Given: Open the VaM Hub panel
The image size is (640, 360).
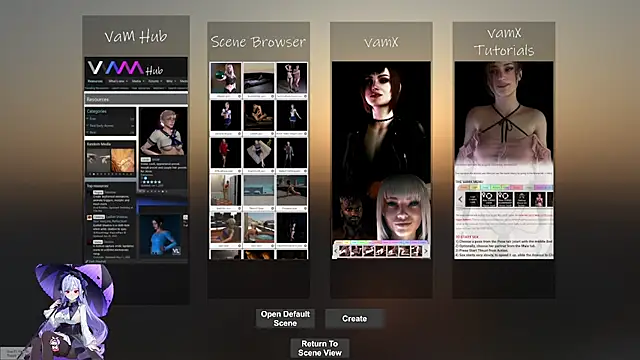Looking at the screenshot, I should coord(136,160).
